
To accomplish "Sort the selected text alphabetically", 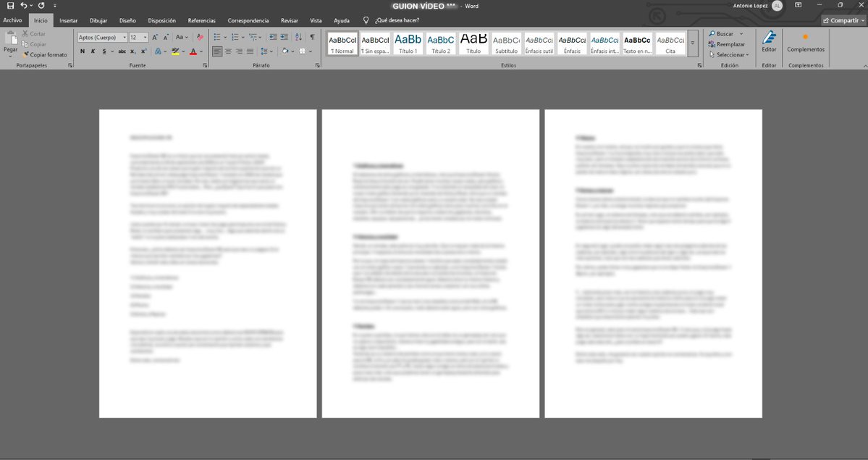I will (x=298, y=37).
